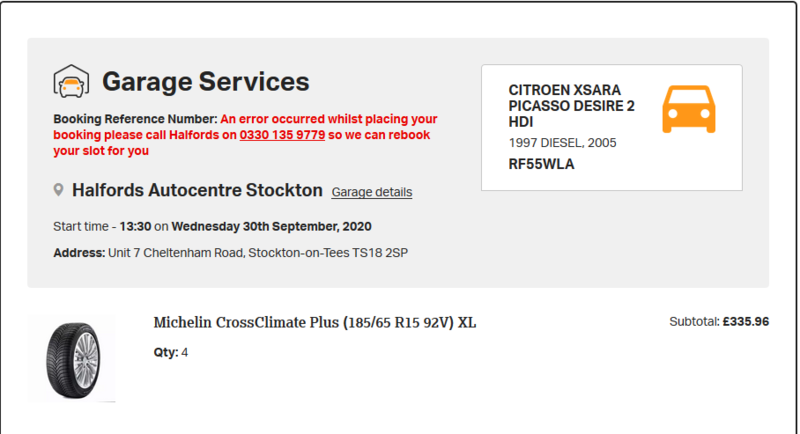Click the Qty: 4 label
The height and width of the screenshot is (434, 800).
pos(171,352)
